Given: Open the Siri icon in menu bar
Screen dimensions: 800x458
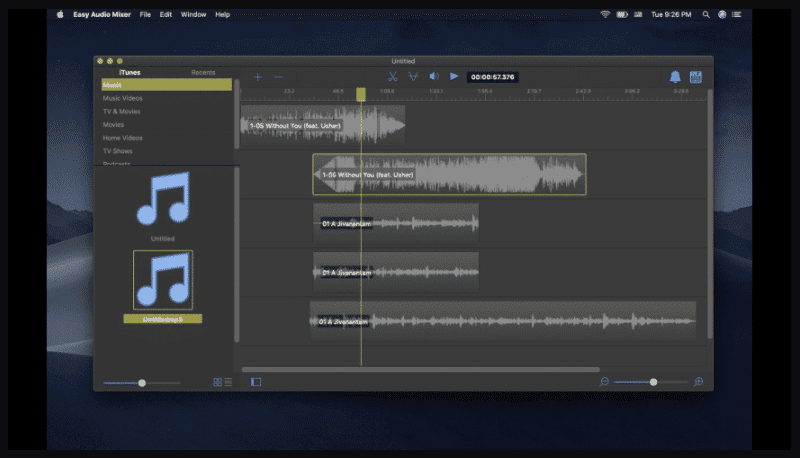Looking at the screenshot, I should pyautogui.click(x=722, y=14).
